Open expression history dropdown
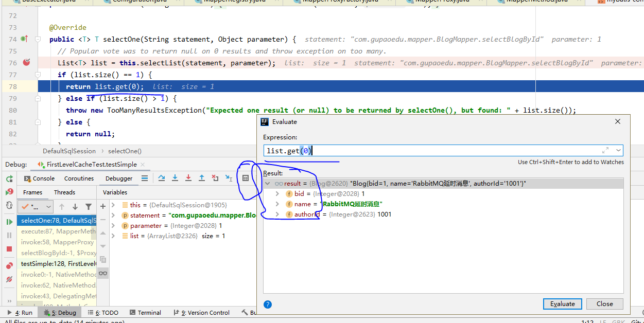The width and height of the screenshot is (644, 323). tap(618, 151)
